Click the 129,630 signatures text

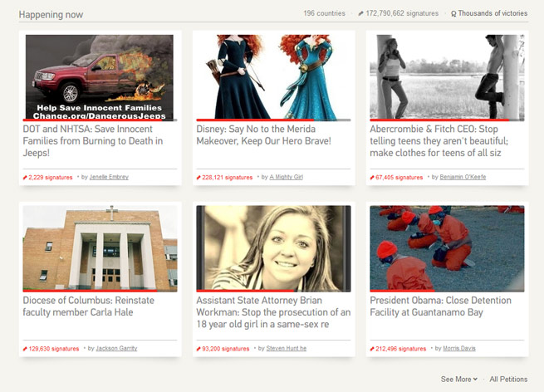(x=54, y=348)
